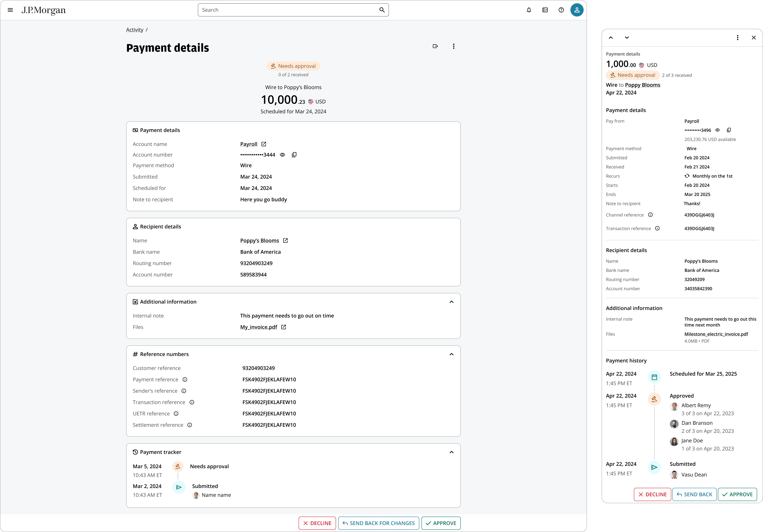This screenshot has width=763, height=532.
Task: Copy side panel account number ending 3496
Action: (729, 130)
